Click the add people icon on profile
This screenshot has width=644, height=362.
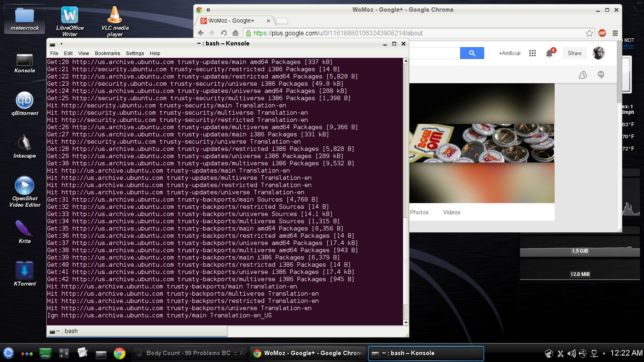pos(582,75)
